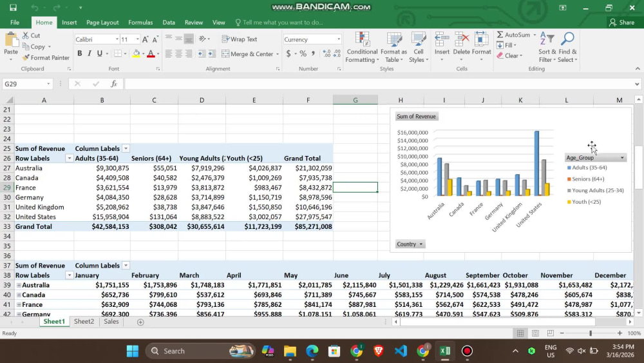Screen dimensions: 644x363
Task: Open Row Labels filter in row 26
Action: (69, 158)
